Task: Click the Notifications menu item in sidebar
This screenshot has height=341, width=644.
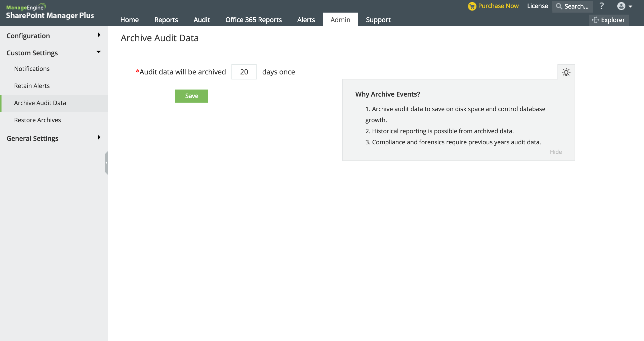Action: [32, 68]
